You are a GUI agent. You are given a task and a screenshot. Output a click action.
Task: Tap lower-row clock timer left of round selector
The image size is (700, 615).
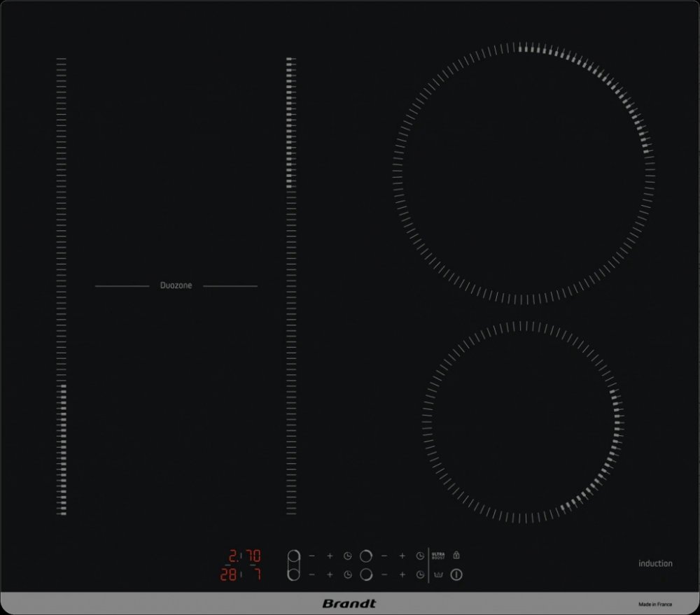point(348,575)
